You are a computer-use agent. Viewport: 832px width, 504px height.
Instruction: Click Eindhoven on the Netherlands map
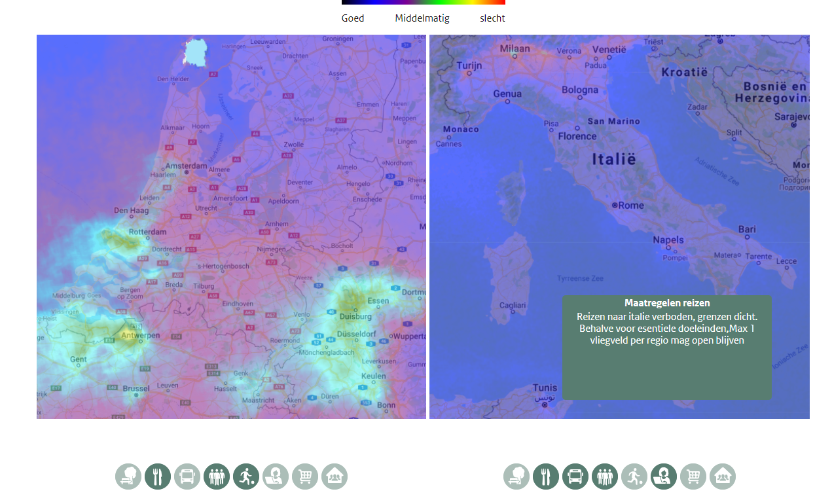tap(238, 304)
